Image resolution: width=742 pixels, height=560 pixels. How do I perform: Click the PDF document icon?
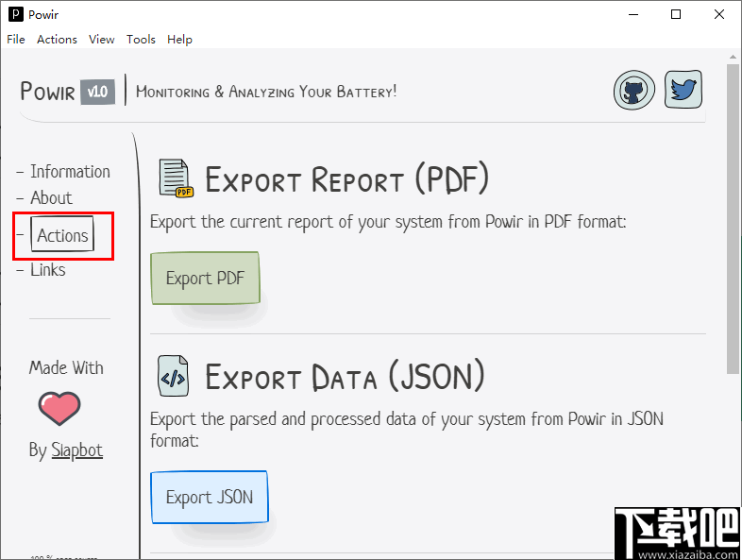(x=176, y=178)
